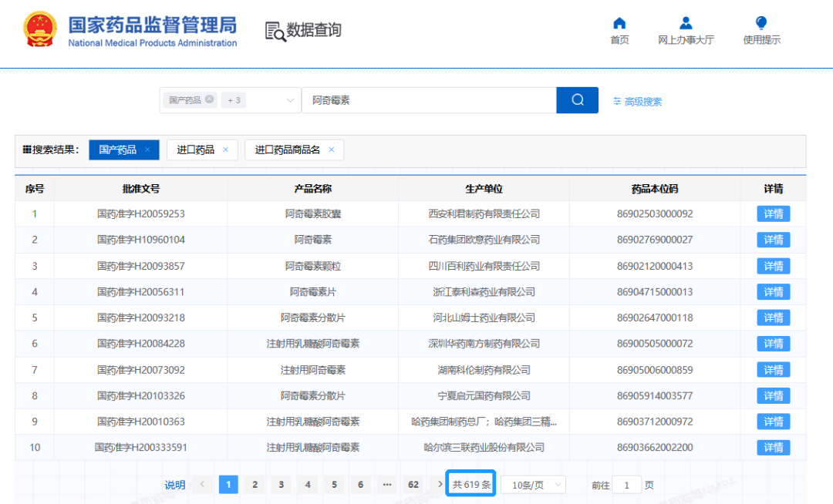
Task: Remove the 进口药品 filter tag
Action: (x=225, y=150)
